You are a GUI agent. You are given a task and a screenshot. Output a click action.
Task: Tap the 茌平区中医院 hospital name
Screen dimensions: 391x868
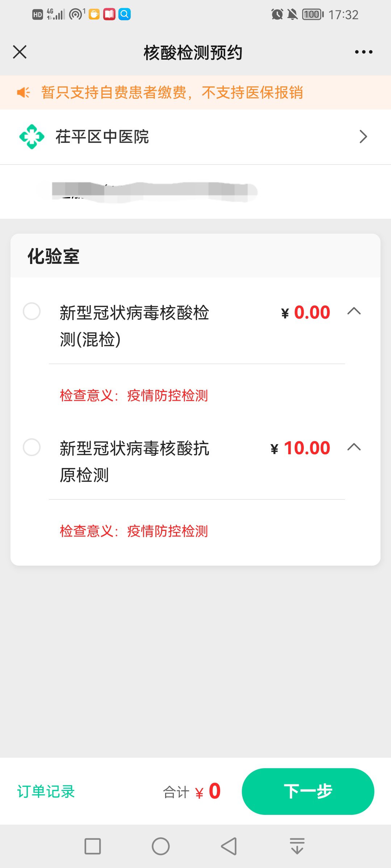click(102, 137)
